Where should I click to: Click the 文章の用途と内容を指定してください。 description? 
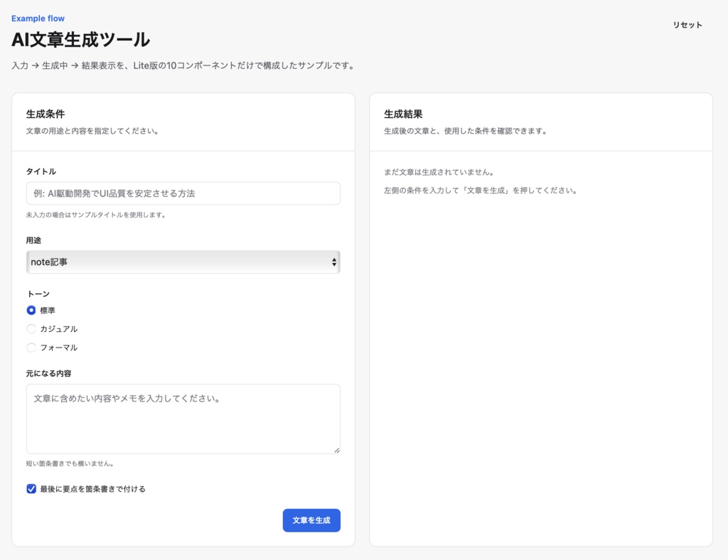[93, 131]
